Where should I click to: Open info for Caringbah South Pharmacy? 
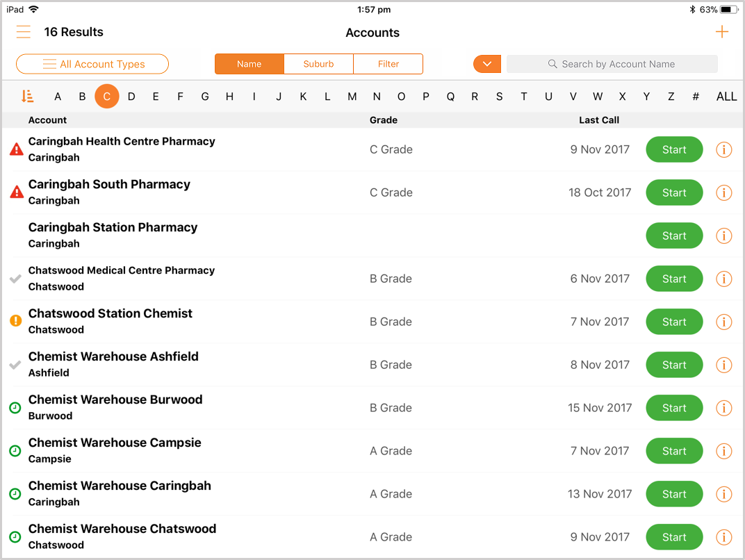[x=723, y=193]
